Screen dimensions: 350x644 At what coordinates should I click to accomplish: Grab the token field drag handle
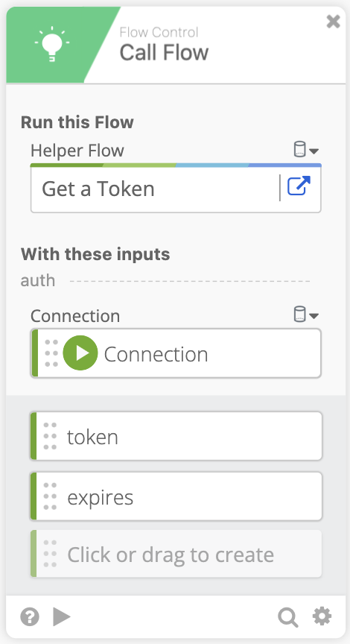(50, 436)
